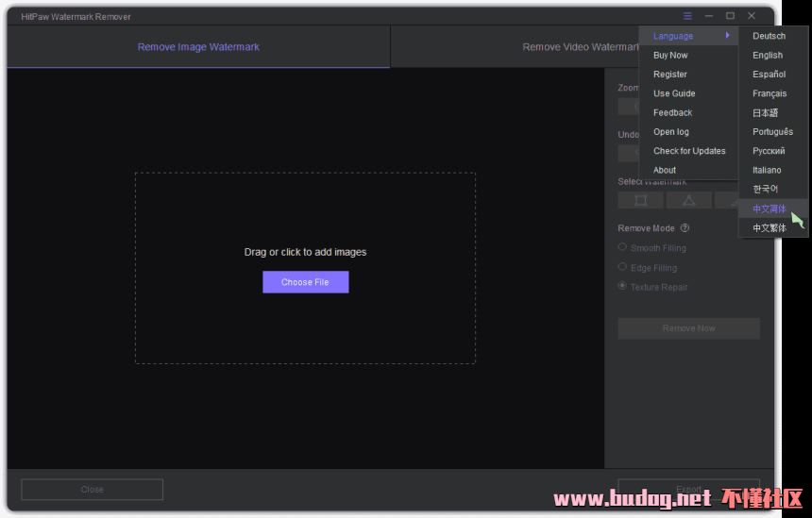812x518 pixels.
Task: Click Check for Updates in menu
Action: 689,151
